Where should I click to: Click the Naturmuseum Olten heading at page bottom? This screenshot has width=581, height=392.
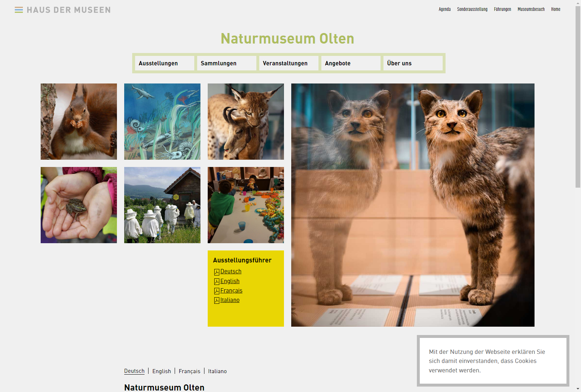164,387
